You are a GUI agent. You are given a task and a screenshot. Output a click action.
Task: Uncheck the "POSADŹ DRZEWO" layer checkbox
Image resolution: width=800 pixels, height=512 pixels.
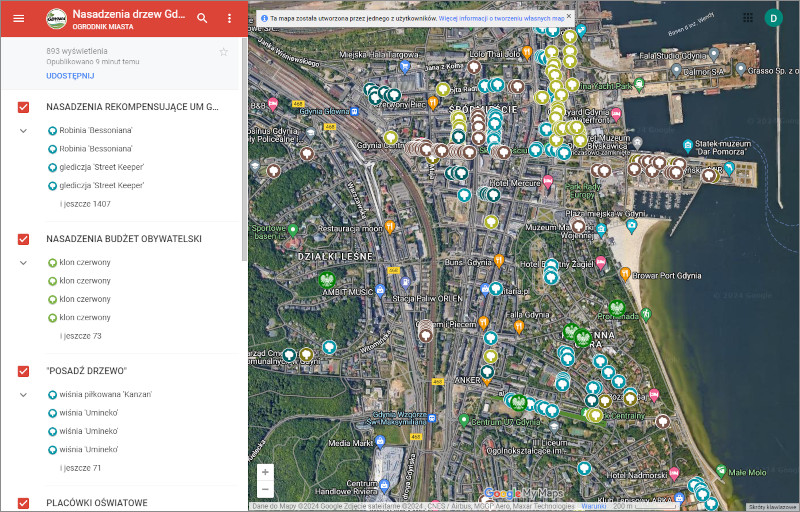[23, 371]
